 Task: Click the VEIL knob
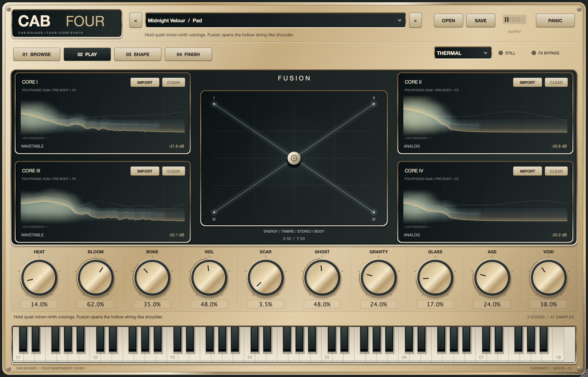tap(209, 278)
